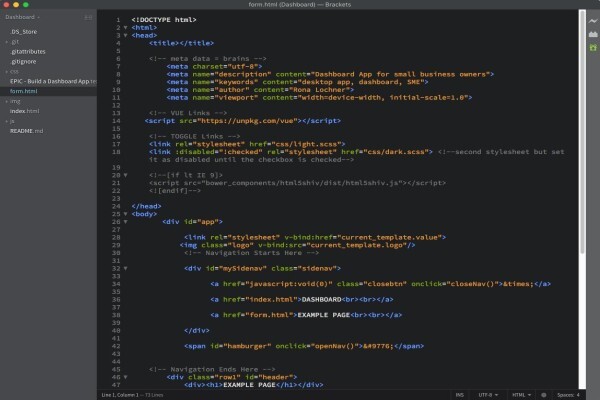This screenshot has height=400, width=600.
Task: Click the meta viewport line
Action: coord(319,98)
